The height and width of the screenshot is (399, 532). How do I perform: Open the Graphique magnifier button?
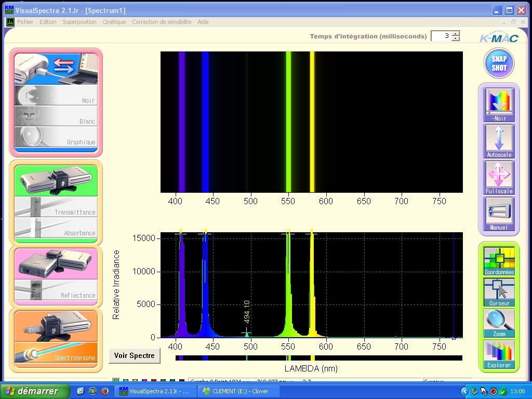[x=56, y=137]
